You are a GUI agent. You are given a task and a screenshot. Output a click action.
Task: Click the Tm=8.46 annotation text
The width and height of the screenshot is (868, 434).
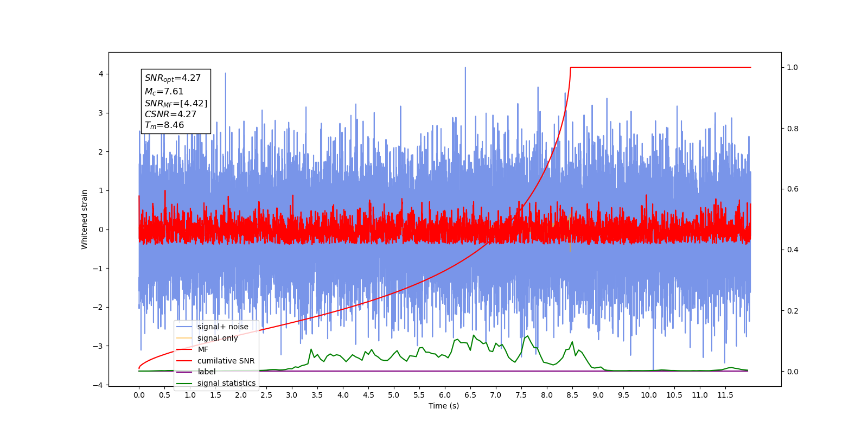[164, 125]
